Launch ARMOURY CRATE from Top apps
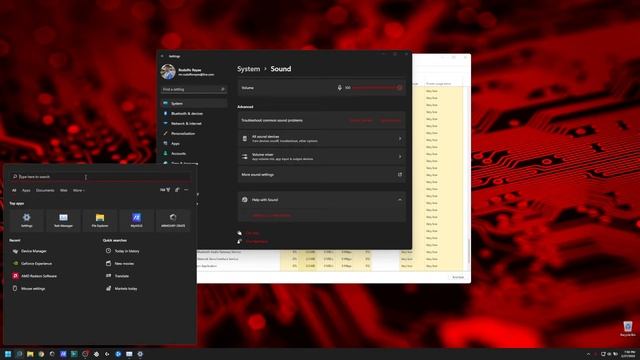 (173, 220)
